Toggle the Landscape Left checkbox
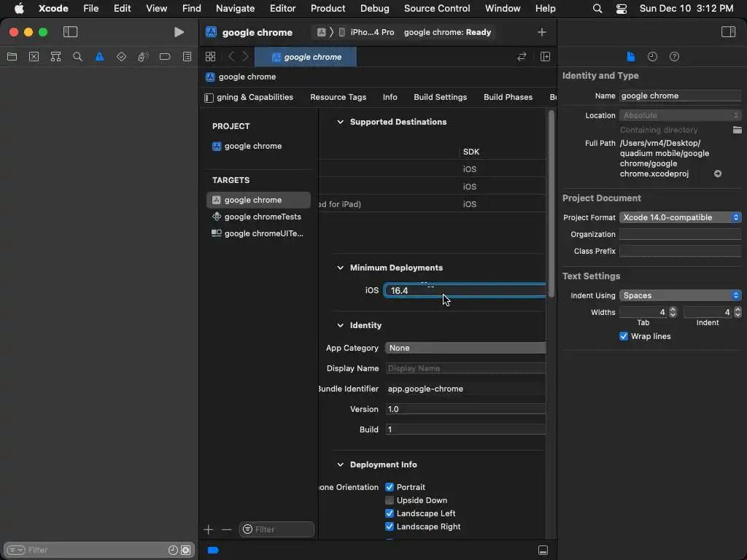This screenshot has width=747, height=560. click(390, 513)
